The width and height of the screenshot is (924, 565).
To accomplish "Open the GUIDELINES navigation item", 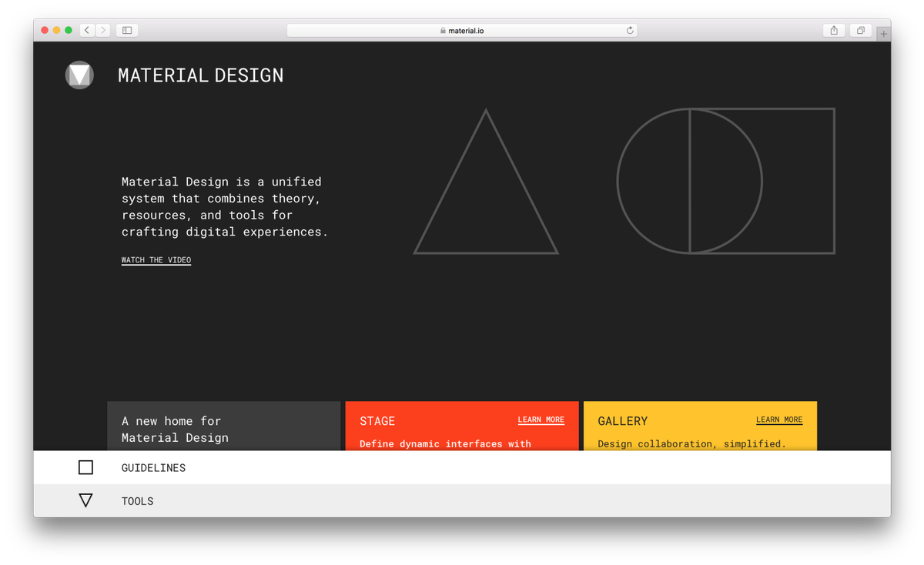I will coord(462,467).
